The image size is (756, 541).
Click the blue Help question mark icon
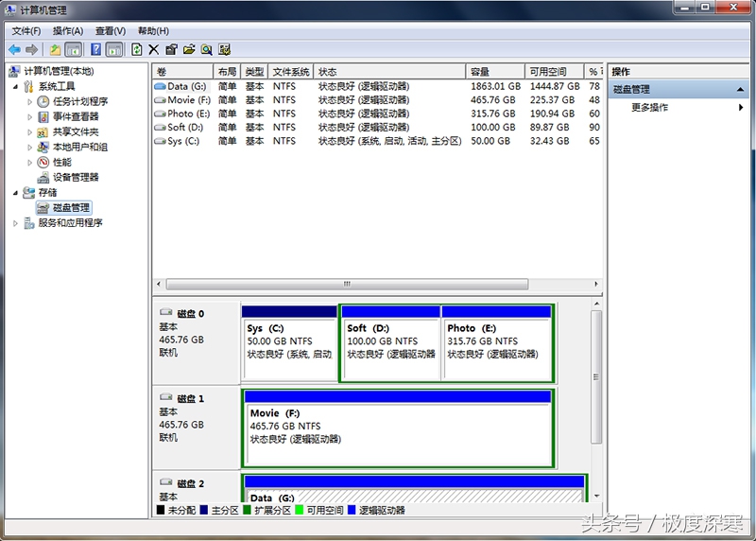click(95, 49)
